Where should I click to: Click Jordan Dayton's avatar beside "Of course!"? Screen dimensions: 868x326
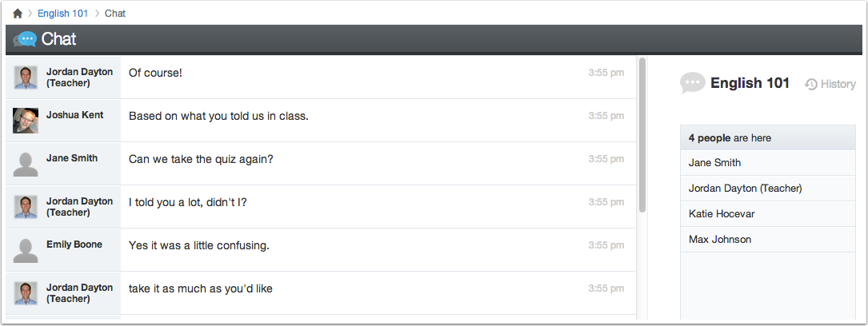point(26,78)
